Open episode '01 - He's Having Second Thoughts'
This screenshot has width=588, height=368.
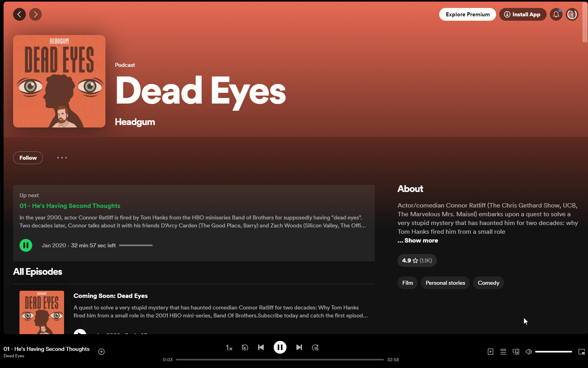(70, 206)
